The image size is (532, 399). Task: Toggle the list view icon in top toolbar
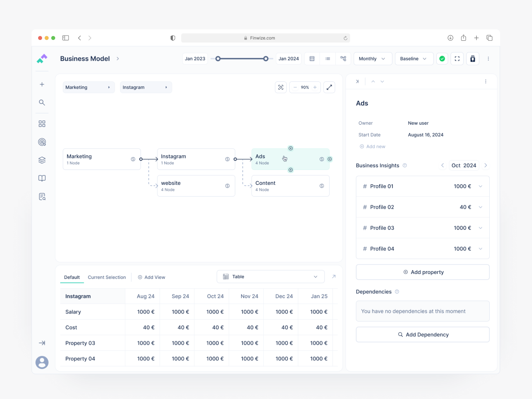click(328, 59)
